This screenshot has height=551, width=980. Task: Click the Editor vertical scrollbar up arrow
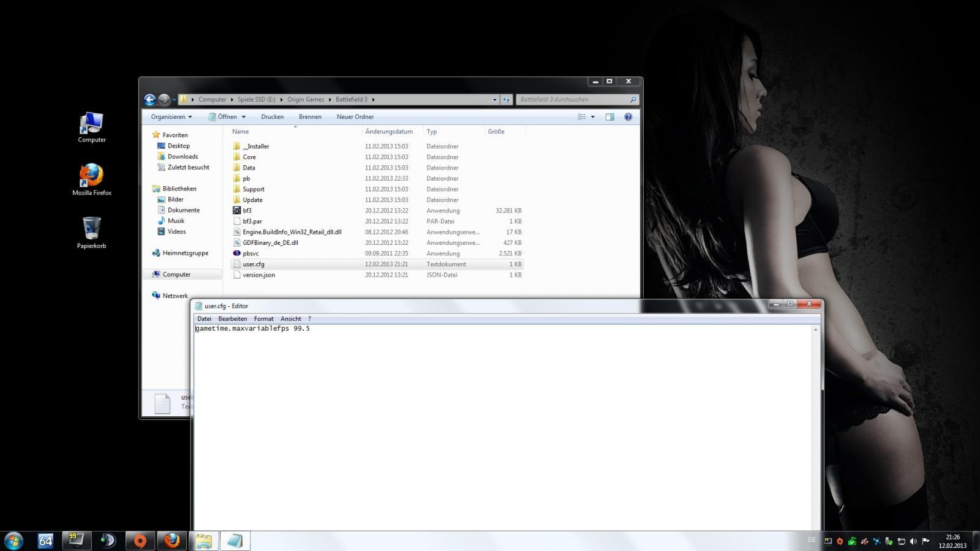point(815,329)
